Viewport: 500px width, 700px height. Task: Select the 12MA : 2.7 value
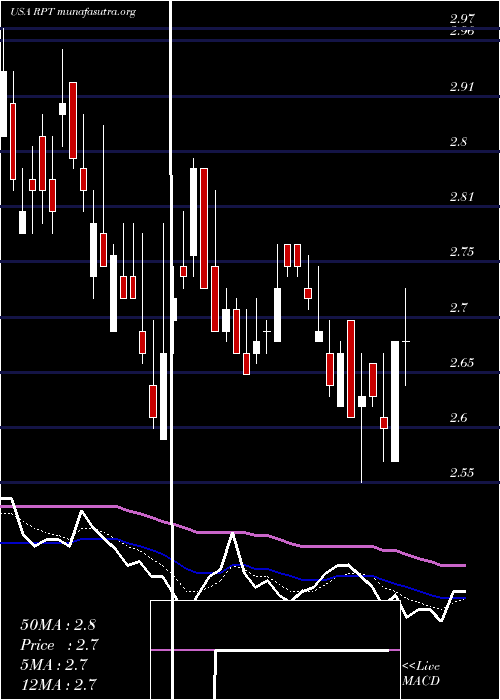point(58,684)
